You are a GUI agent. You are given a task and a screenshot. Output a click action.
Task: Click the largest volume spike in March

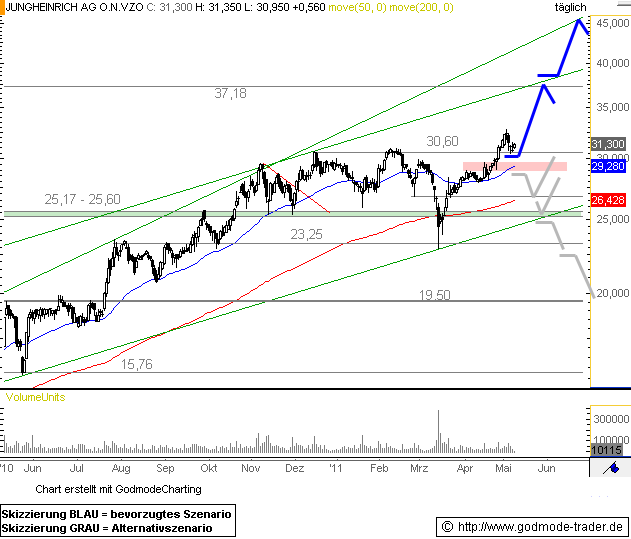(x=438, y=432)
